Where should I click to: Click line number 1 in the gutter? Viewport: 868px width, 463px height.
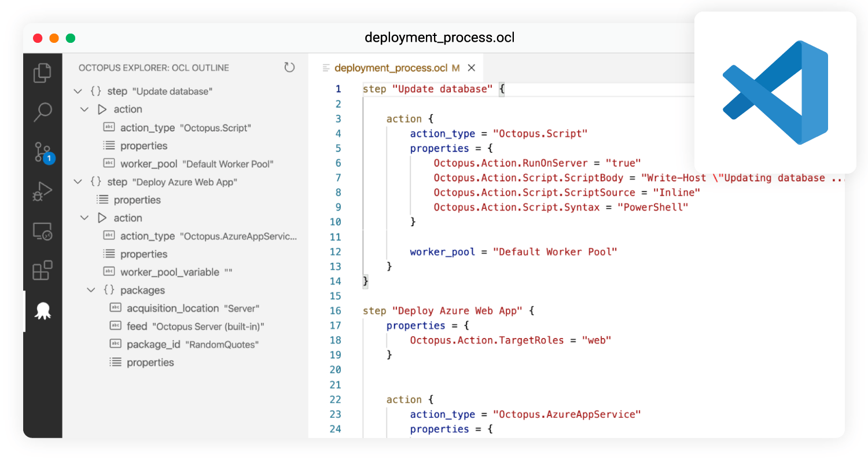pos(339,89)
